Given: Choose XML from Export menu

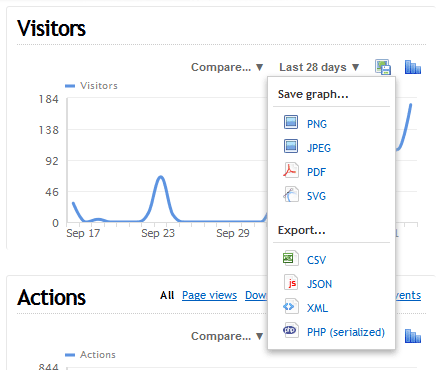Looking at the screenshot, I should [317, 308].
